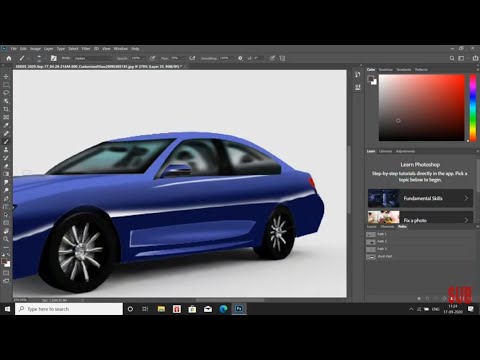Select the Brush tool in left toolbar
The image size is (480, 360).
point(6,142)
